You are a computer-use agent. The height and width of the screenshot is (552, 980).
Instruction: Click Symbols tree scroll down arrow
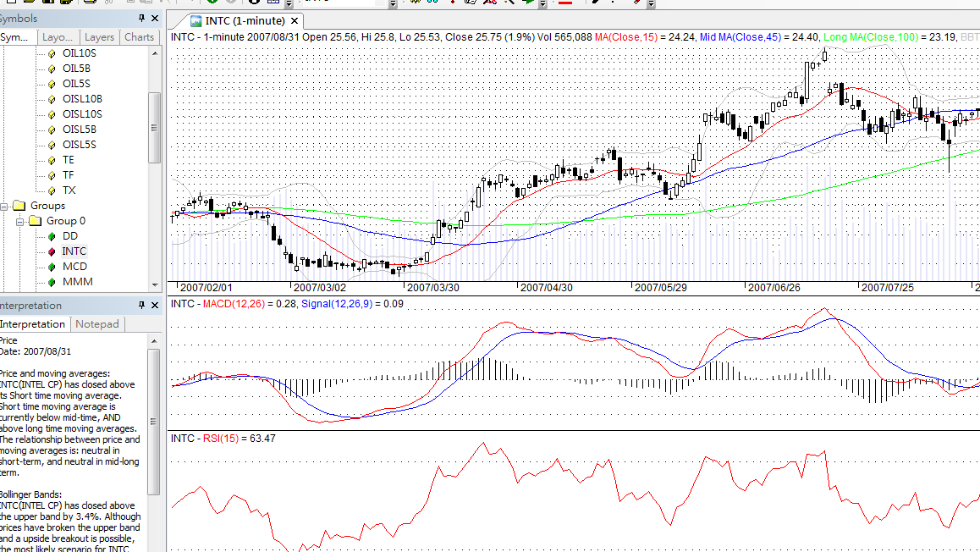pos(154,285)
